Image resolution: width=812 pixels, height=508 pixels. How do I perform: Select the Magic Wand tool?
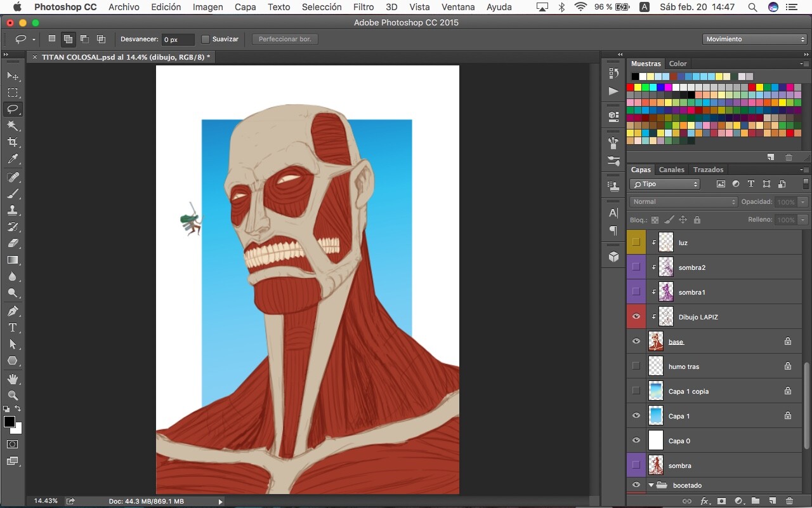13,125
